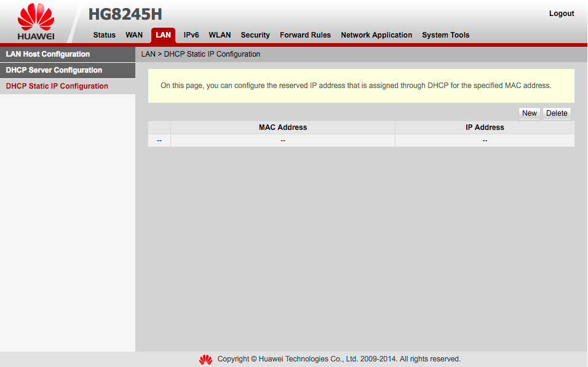Click the breadcrumb LAN > DHCP Static IP Configuration

[201, 54]
